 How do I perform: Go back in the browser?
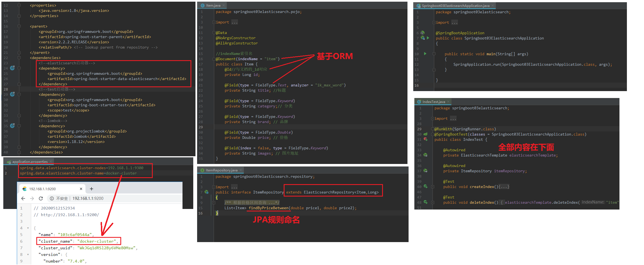pos(23,198)
